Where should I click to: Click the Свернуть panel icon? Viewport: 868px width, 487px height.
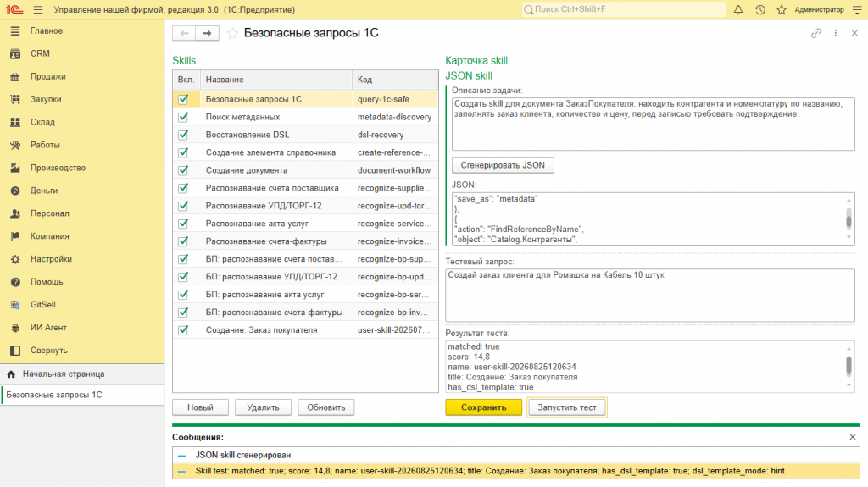(15, 351)
